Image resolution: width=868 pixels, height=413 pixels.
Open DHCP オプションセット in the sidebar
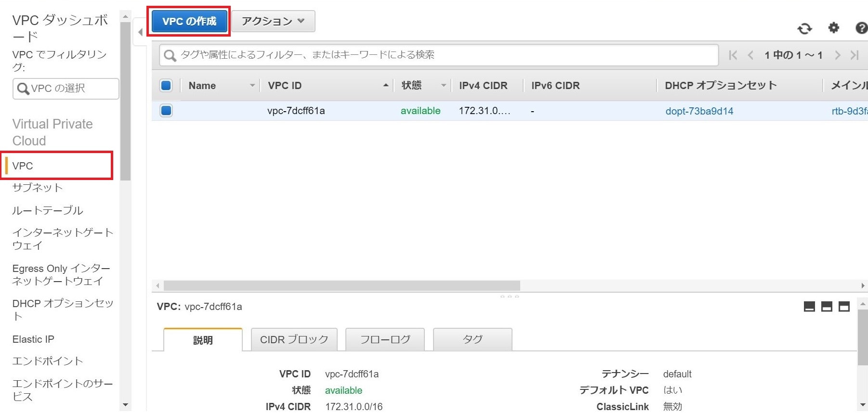(63, 310)
